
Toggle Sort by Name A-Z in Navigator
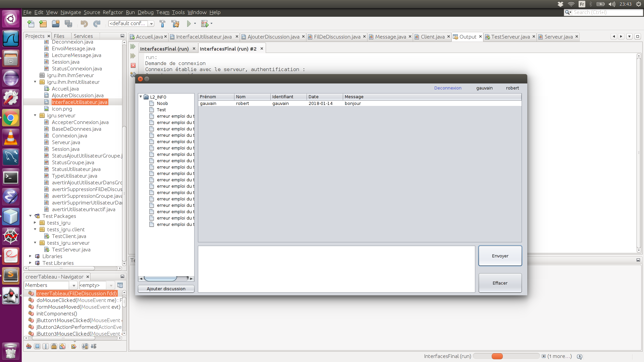coord(85,346)
